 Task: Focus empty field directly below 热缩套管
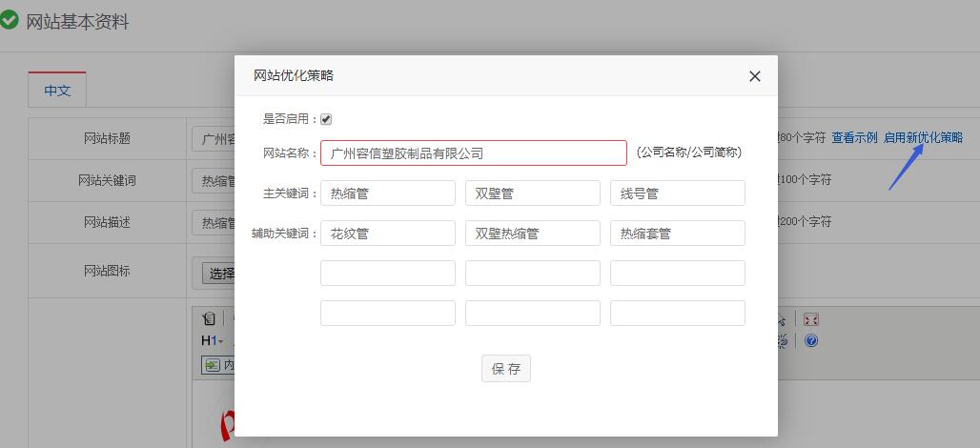678,273
